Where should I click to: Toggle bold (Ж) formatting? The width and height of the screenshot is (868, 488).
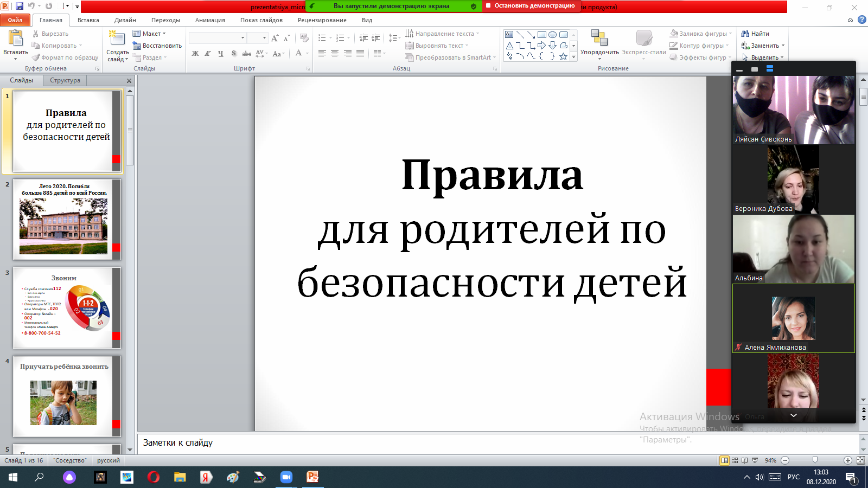[195, 54]
